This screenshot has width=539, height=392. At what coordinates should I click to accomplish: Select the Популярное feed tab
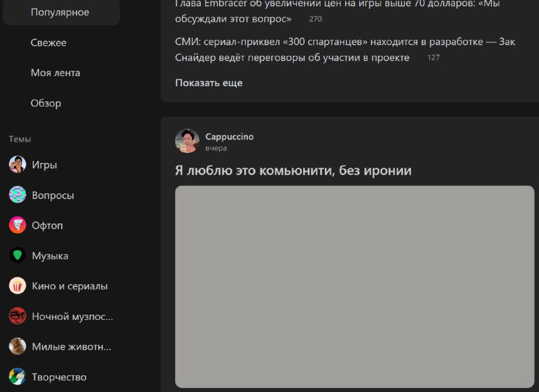click(x=61, y=12)
